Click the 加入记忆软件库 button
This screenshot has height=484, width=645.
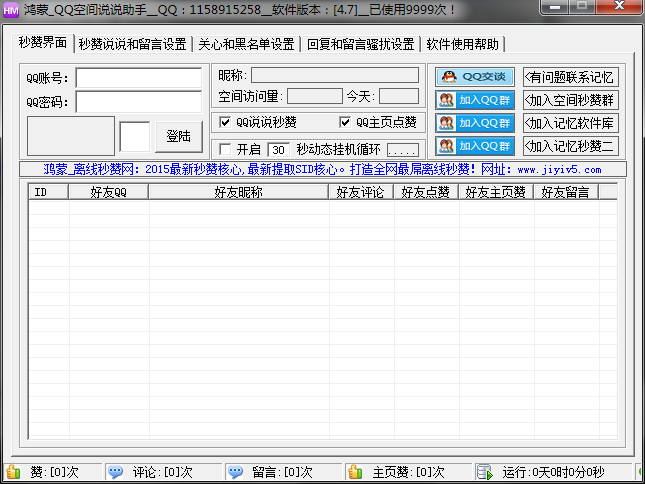[x=570, y=123]
